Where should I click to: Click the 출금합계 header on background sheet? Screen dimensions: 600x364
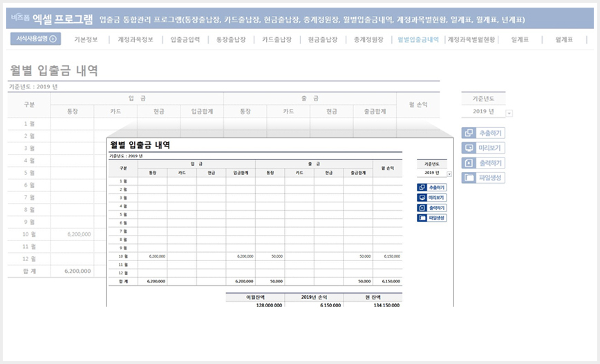point(375,111)
